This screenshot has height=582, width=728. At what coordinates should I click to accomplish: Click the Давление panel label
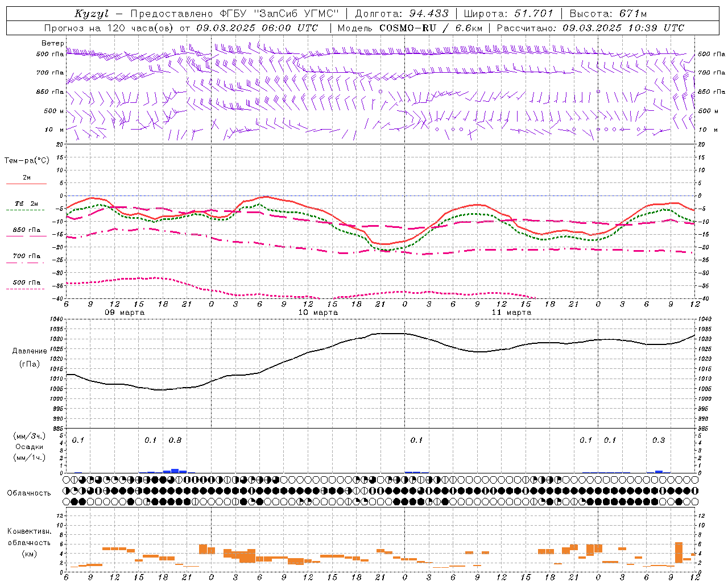30,351
